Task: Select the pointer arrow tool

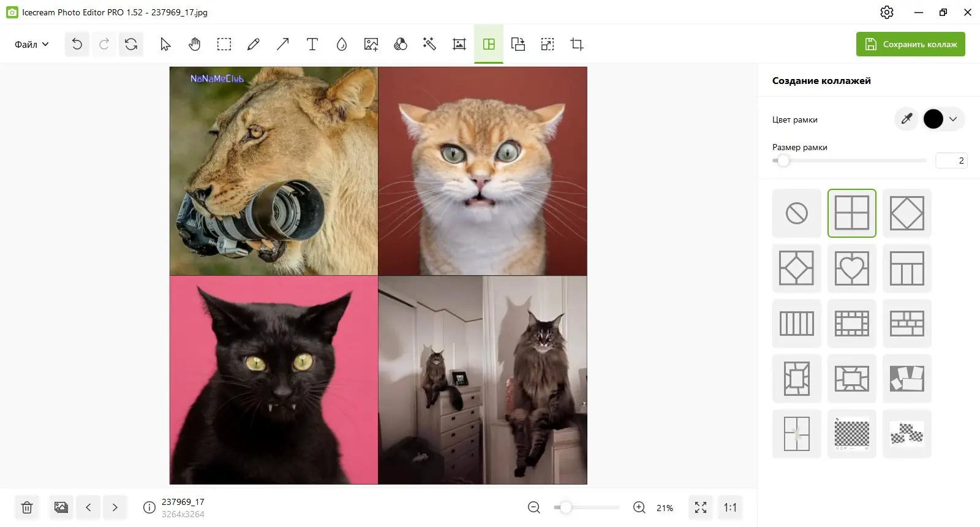Action: [x=165, y=44]
